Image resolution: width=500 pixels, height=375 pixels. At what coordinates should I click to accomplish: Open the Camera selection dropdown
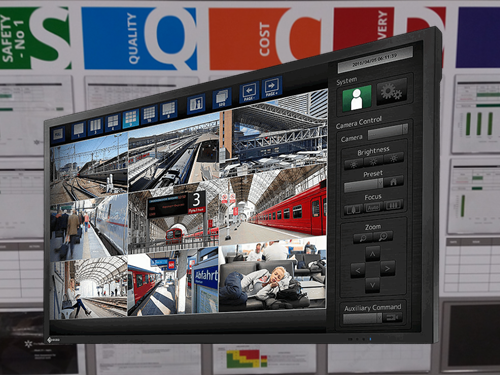[x=388, y=132]
